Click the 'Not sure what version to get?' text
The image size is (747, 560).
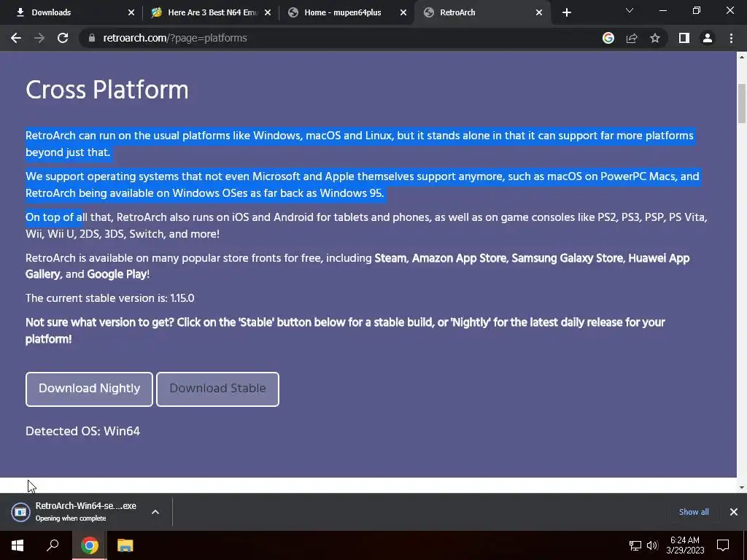pos(99,322)
